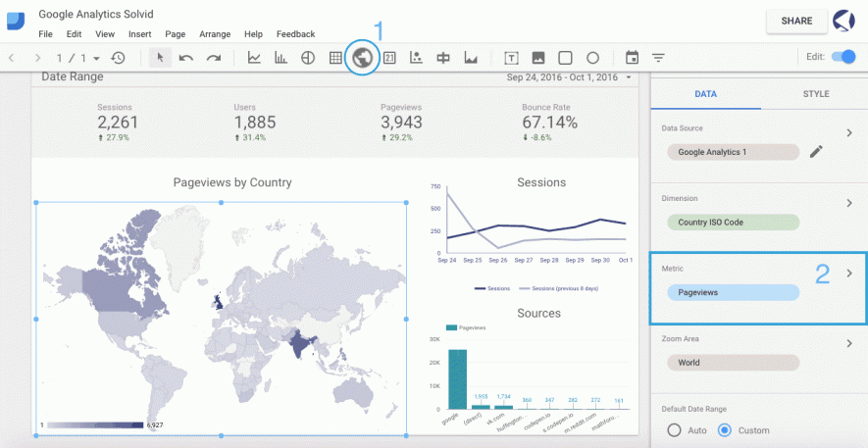This screenshot has height=448, width=868.
Task: Open the Insert menu
Action: point(140,34)
